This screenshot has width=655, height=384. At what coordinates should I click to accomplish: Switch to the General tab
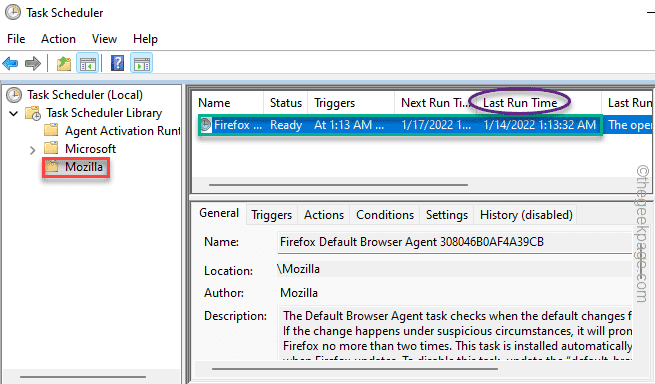[219, 214]
